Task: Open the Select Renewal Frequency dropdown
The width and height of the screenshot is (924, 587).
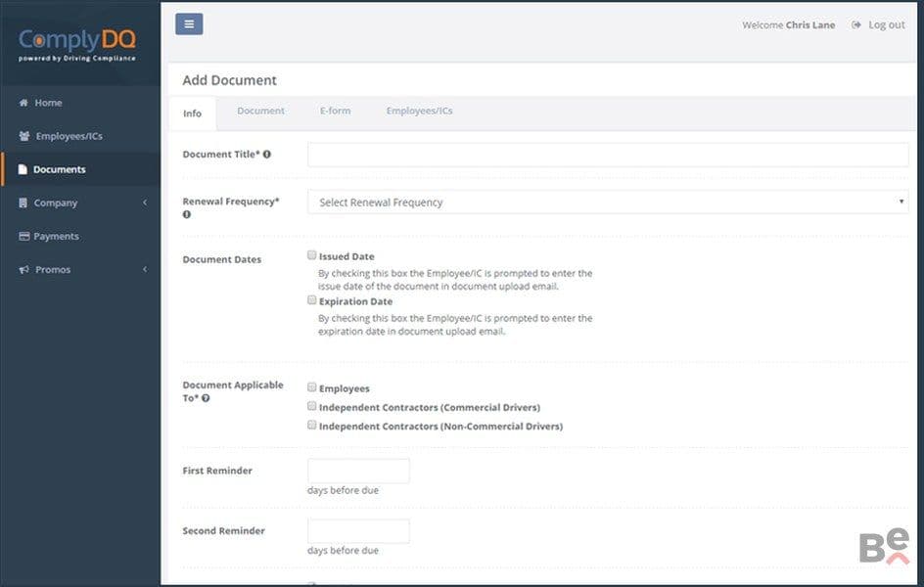Action: [608, 202]
